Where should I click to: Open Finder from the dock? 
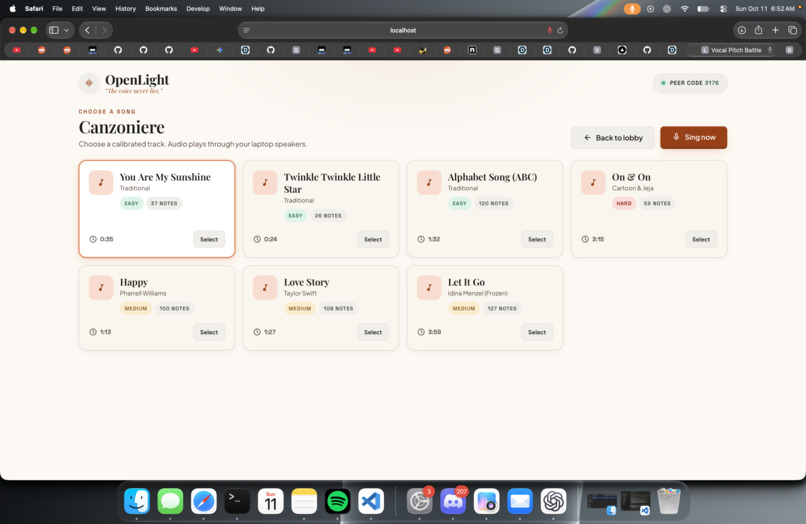coord(137,501)
